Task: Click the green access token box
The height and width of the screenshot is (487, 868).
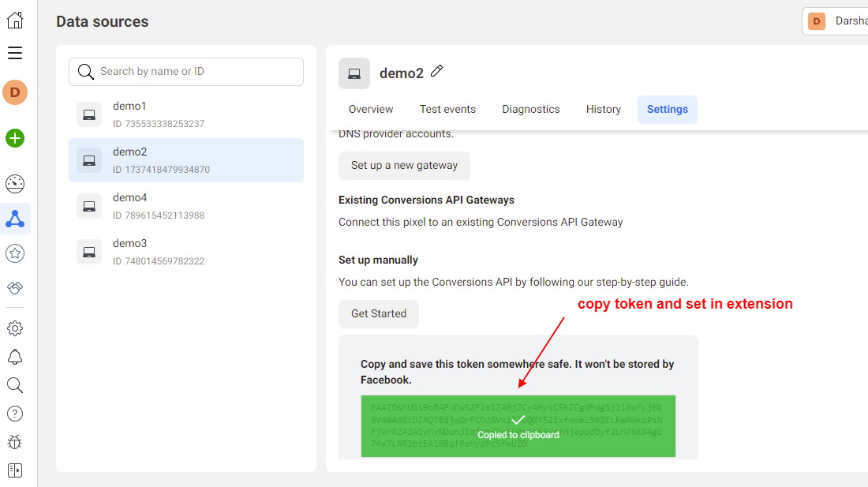Action: (518, 425)
